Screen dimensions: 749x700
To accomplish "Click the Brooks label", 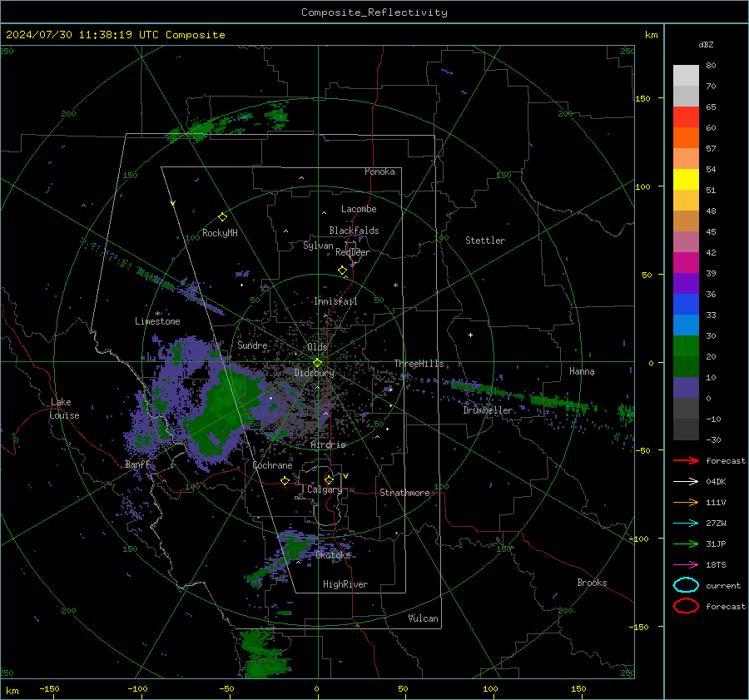I will 592,583.
